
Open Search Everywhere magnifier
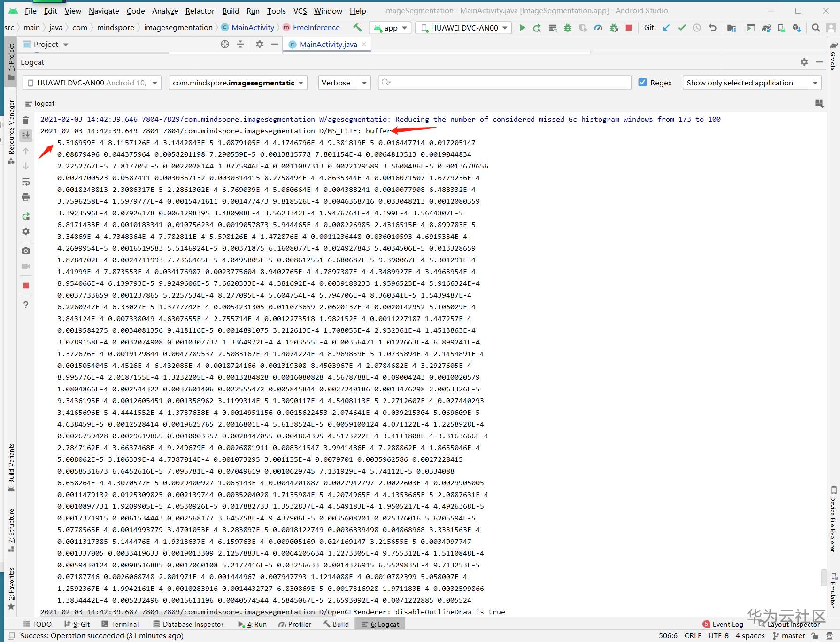click(x=816, y=28)
